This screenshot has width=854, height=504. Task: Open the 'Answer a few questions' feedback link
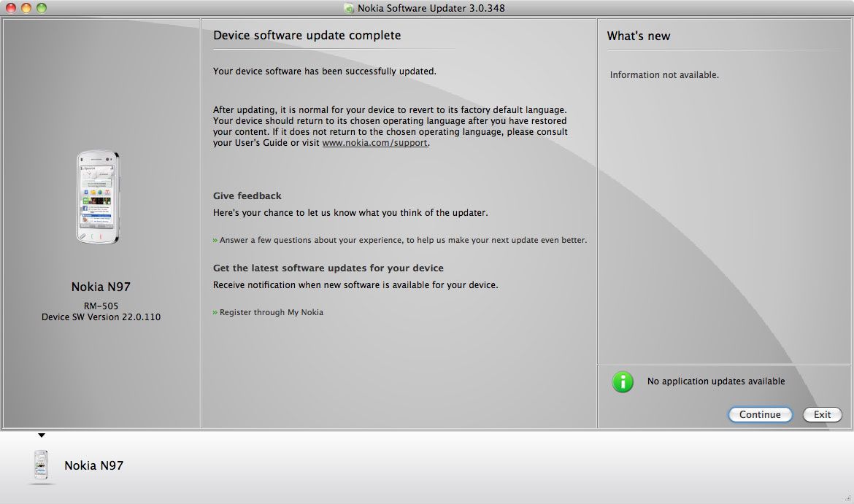click(403, 240)
